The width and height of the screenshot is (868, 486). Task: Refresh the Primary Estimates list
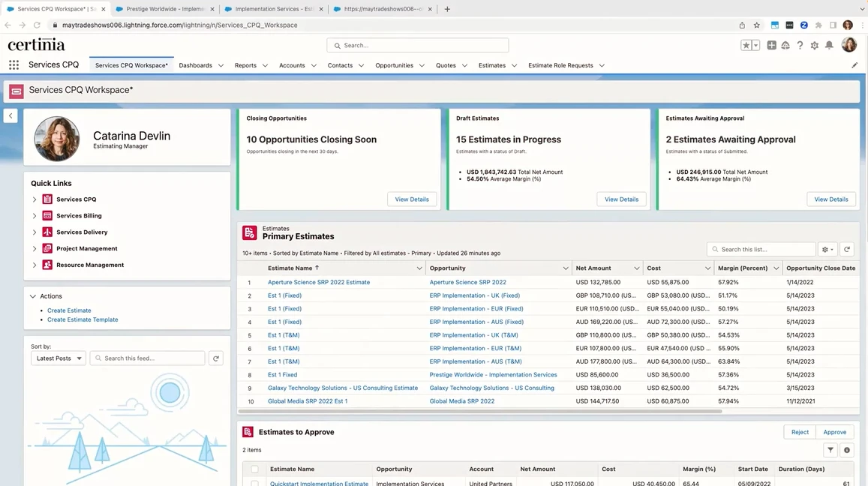[847, 249]
